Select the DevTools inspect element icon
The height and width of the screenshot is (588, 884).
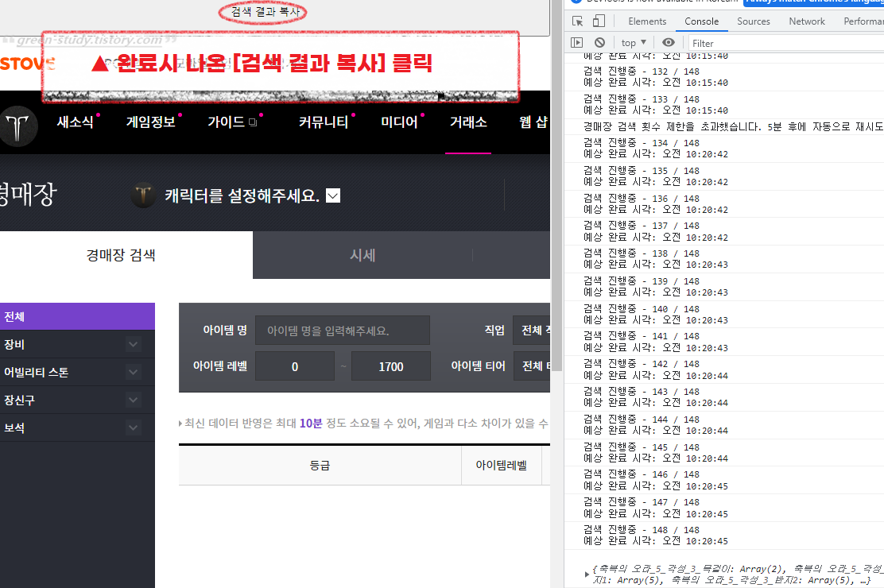577,21
